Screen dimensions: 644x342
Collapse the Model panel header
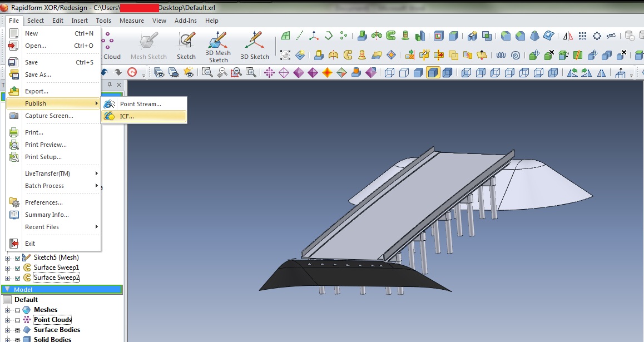pos(7,290)
